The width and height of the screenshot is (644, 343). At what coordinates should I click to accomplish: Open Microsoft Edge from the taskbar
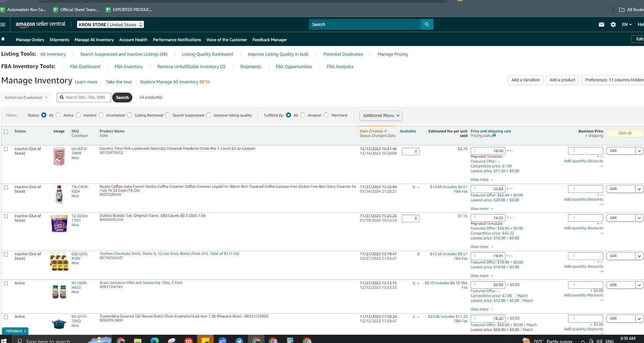154,341
